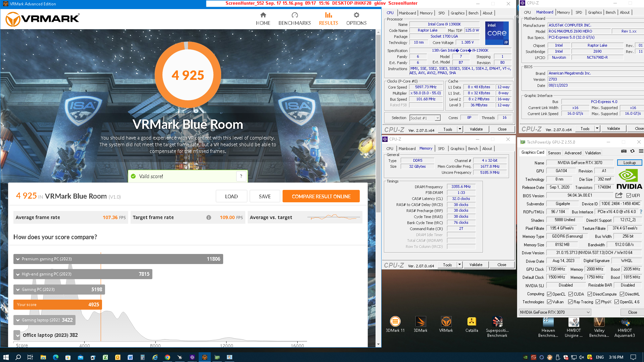Screen dimensions: 644x362
Task: Open the HOME section in VRMark
Action: pyautogui.click(x=263, y=19)
